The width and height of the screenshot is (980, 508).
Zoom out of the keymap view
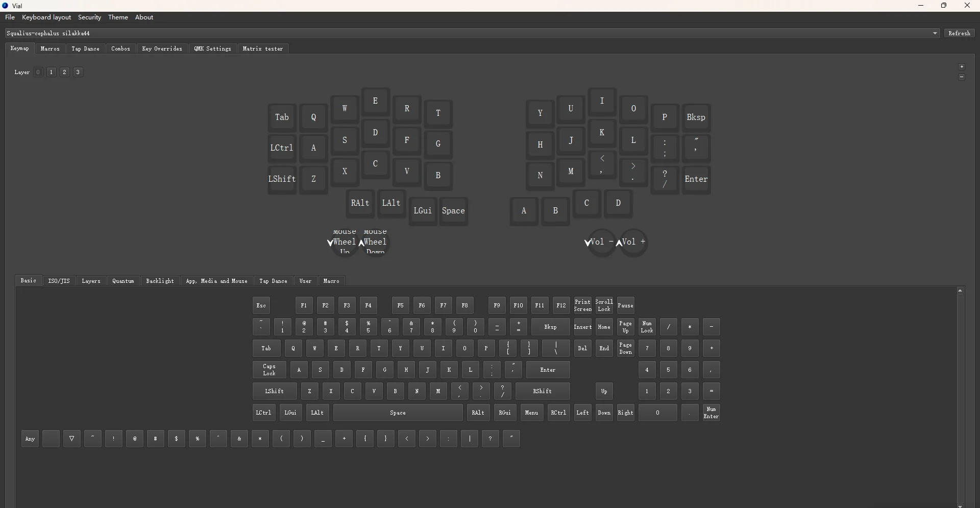(x=962, y=77)
